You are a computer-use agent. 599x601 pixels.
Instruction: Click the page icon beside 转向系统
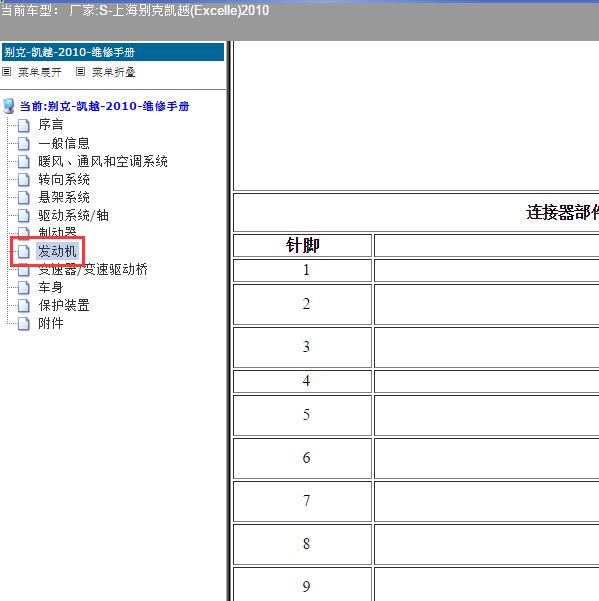24,179
